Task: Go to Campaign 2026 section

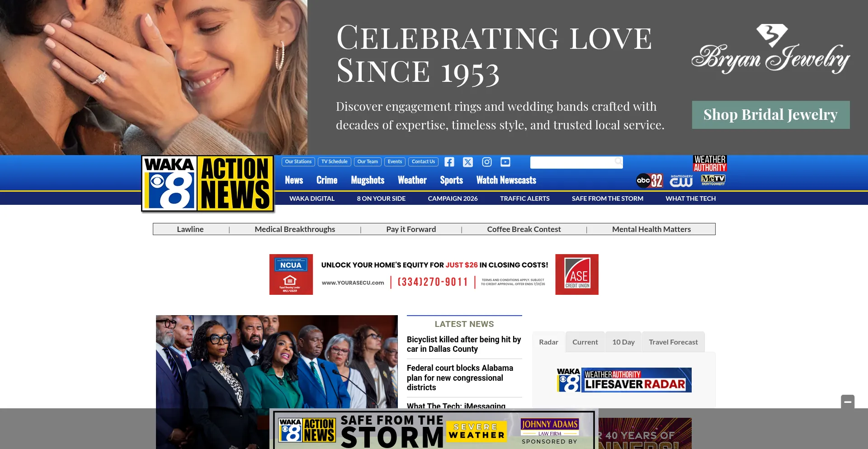Action: tap(453, 199)
